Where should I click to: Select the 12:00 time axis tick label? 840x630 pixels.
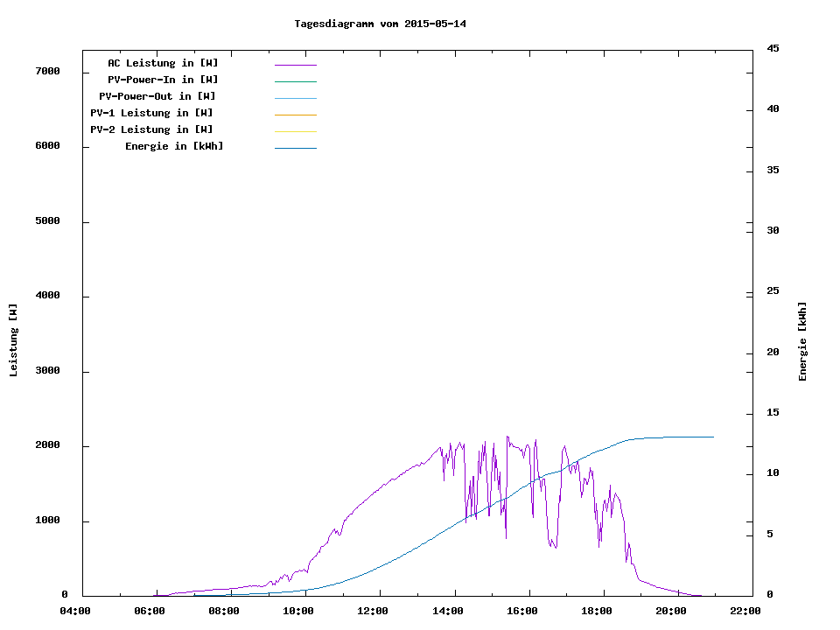click(x=373, y=611)
